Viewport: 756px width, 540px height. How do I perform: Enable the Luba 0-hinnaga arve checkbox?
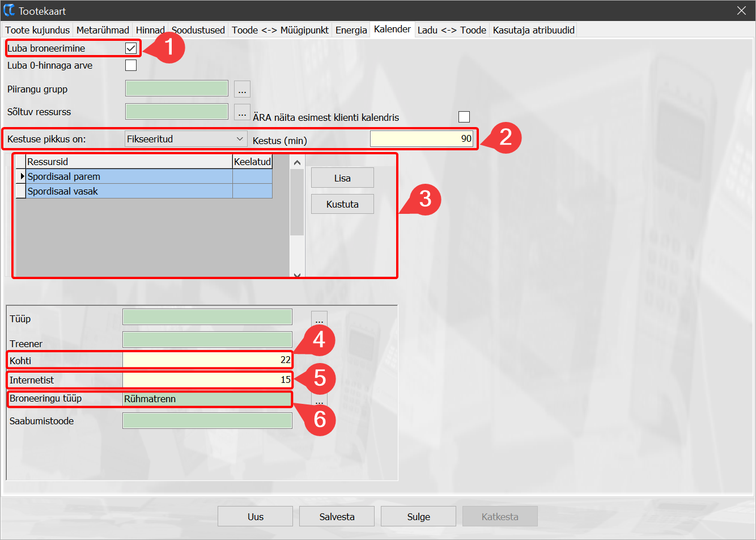pos(131,65)
